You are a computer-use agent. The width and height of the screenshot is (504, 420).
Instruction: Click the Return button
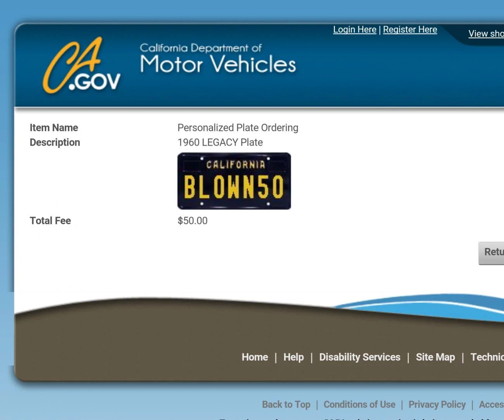(x=492, y=253)
